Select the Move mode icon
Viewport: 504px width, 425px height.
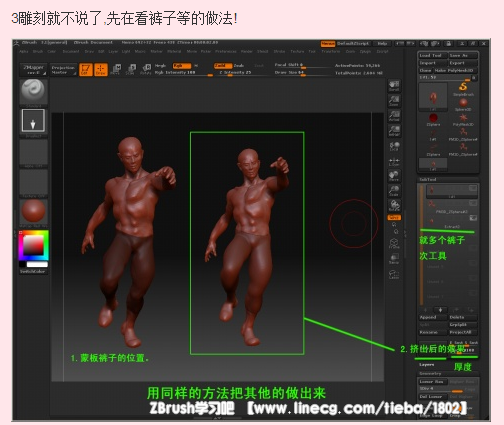(x=115, y=70)
